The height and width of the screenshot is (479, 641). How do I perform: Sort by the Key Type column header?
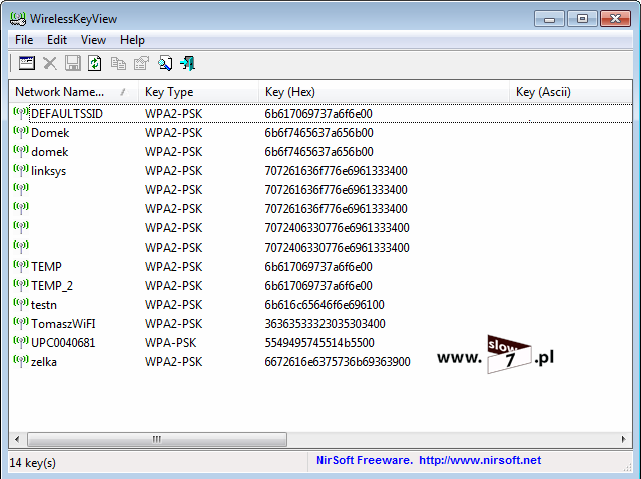198,92
